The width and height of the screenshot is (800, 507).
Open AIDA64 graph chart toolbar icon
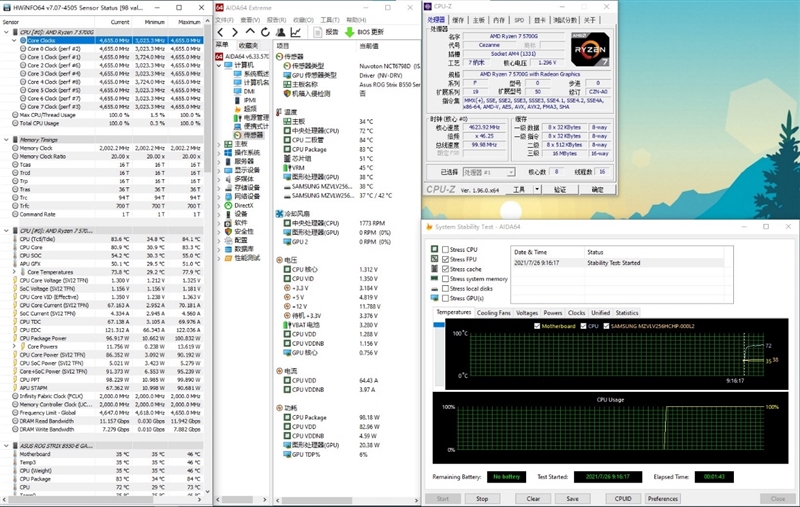click(x=295, y=32)
